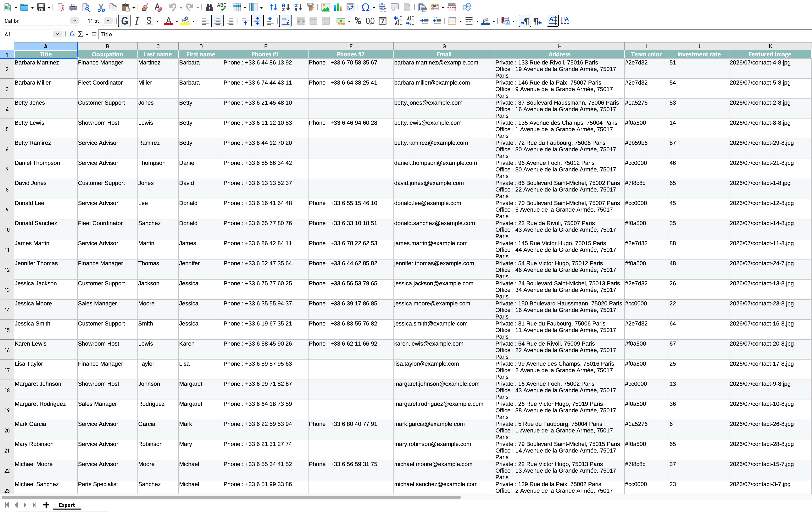Select column K header
The height and width of the screenshot is (512, 812).
pyautogui.click(x=770, y=46)
